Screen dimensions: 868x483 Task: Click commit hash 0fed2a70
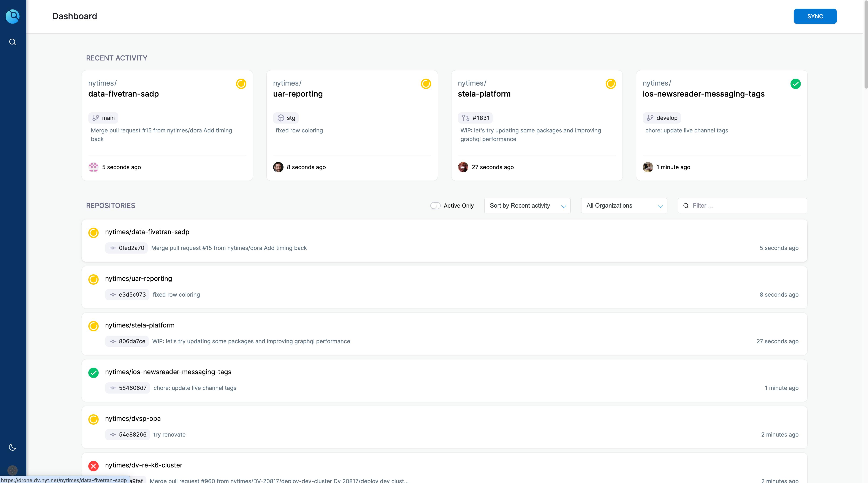tap(131, 248)
